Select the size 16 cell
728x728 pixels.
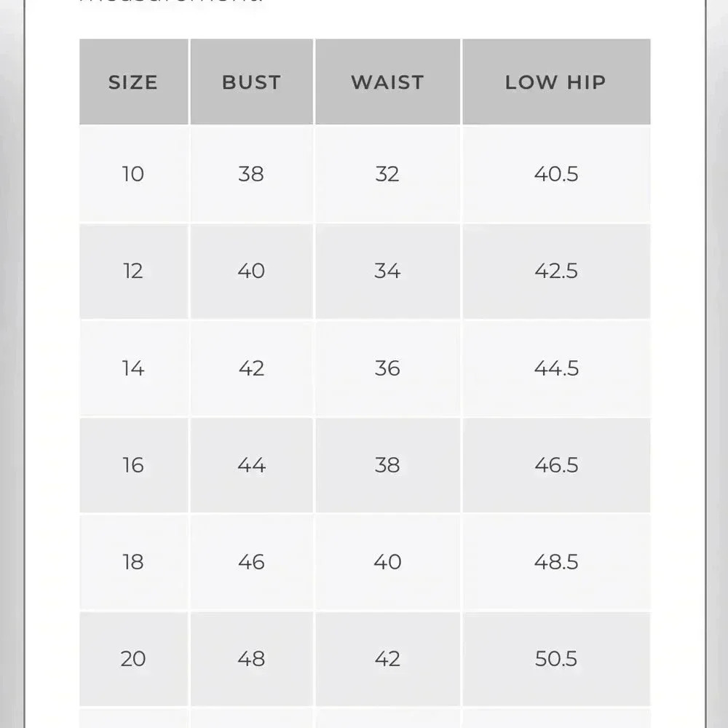click(x=134, y=465)
